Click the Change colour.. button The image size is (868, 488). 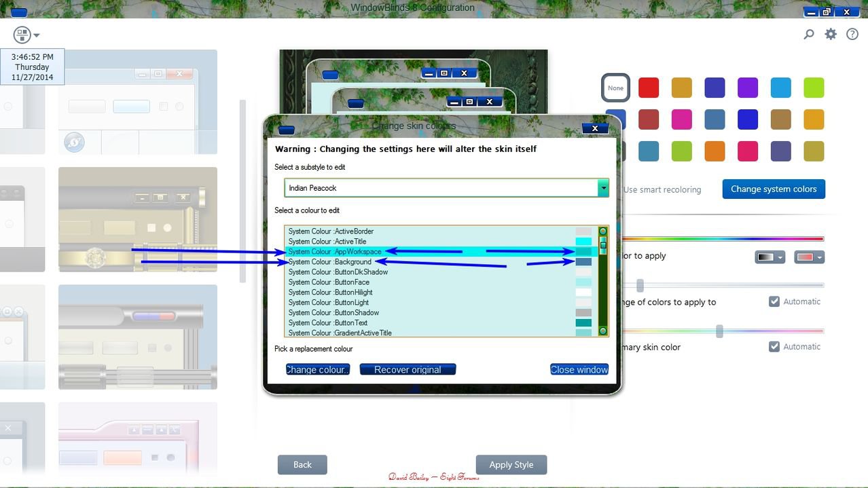point(318,369)
